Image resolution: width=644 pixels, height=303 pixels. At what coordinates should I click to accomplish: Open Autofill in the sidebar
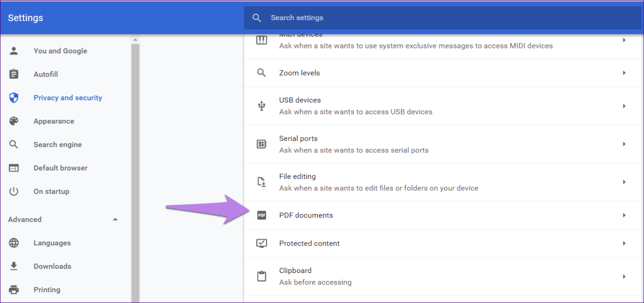point(46,74)
